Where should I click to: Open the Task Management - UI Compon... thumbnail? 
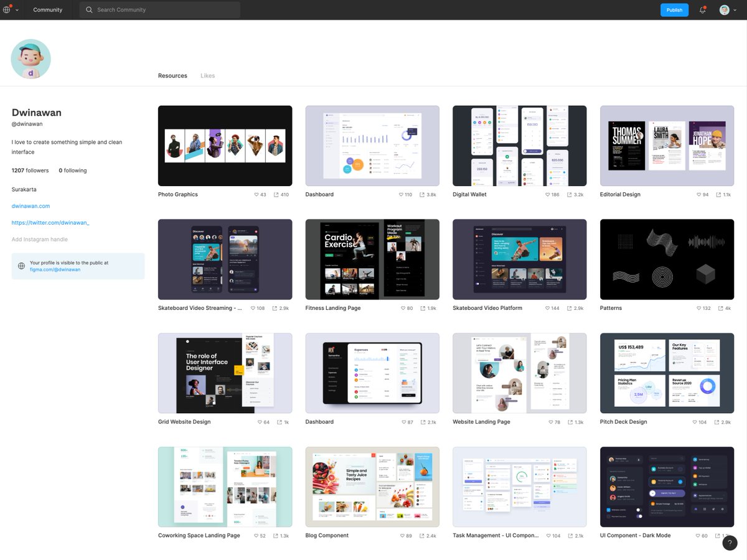pyautogui.click(x=519, y=487)
